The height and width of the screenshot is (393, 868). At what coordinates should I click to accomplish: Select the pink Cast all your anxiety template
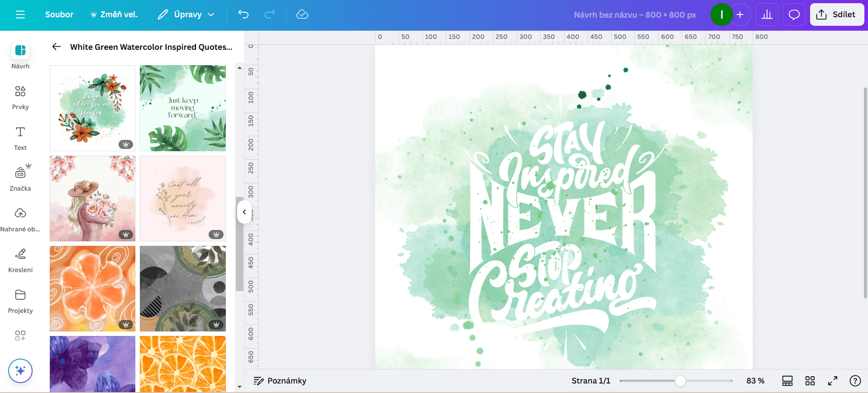click(x=183, y=198)
